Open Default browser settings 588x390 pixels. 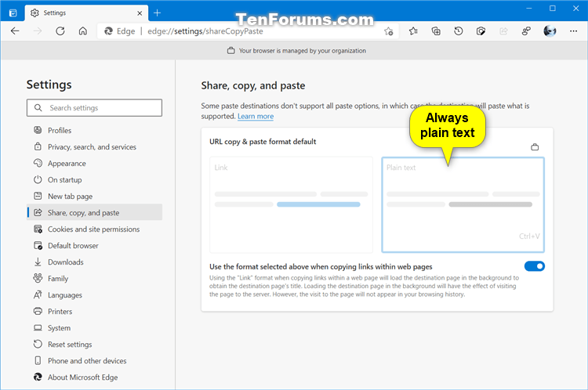point(95,246)
